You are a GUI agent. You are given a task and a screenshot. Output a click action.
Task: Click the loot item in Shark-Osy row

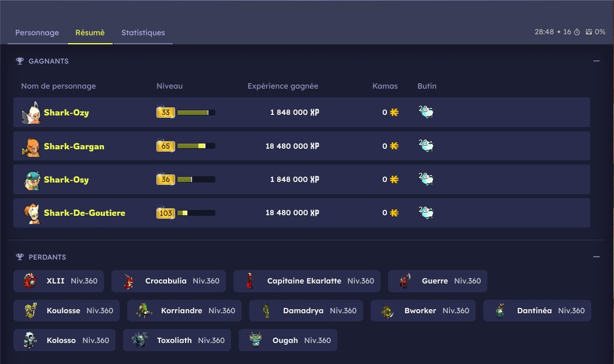coord(425,179)
